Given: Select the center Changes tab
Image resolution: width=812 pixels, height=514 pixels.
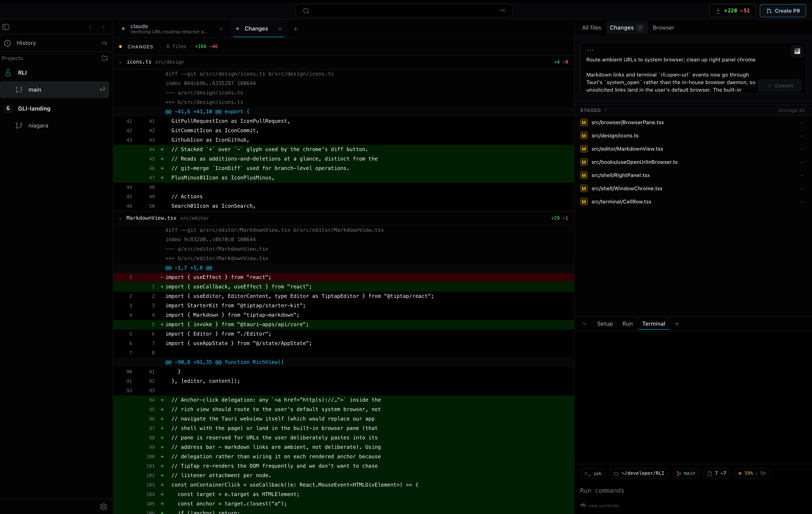Looking at the screenshot, I should tap(256, 29).
